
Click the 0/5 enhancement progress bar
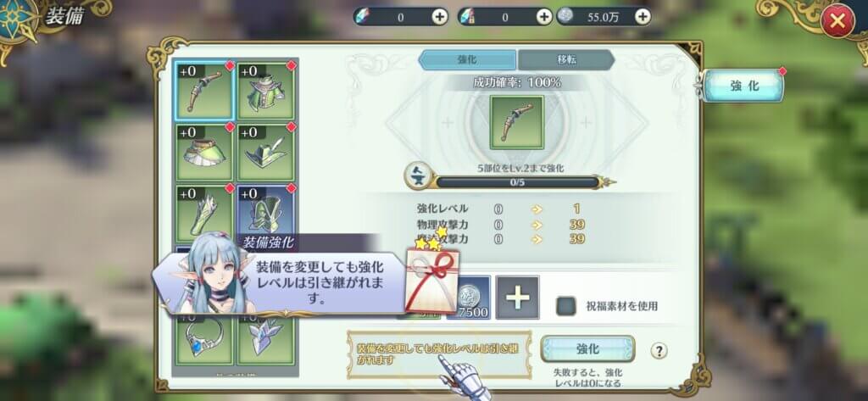pos(517,182)
